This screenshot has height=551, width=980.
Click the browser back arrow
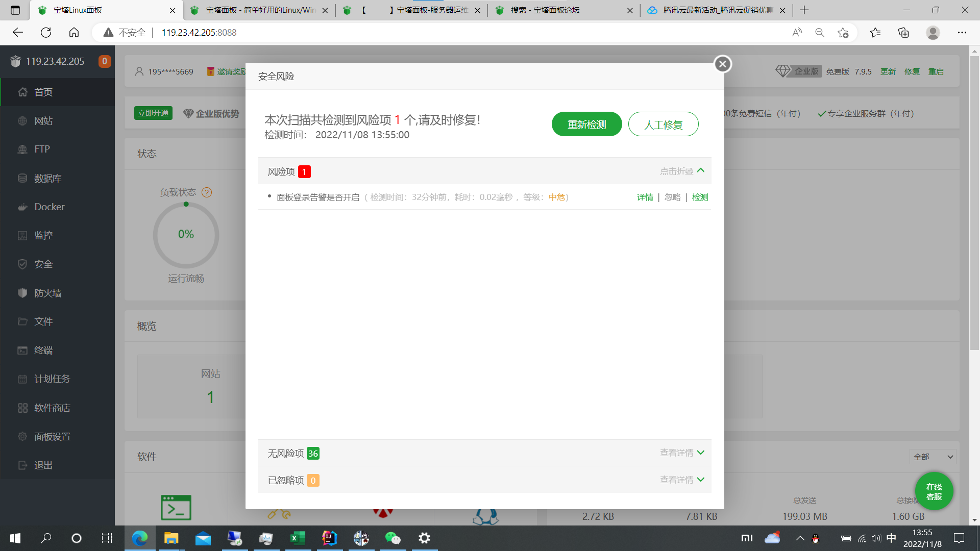coord(18,33)
